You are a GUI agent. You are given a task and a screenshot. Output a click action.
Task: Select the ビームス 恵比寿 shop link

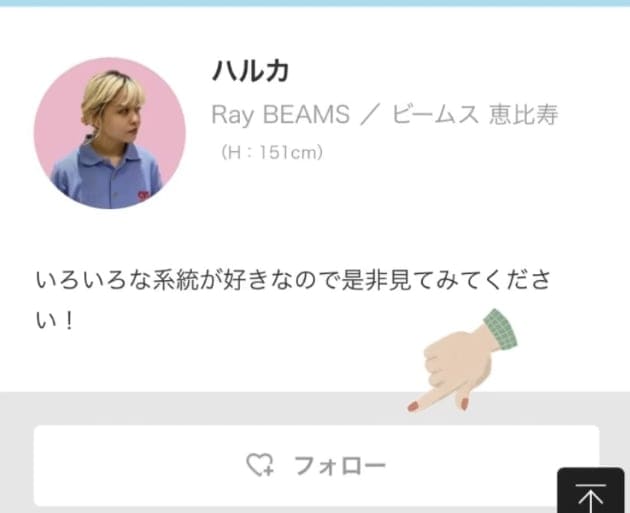[x=475, y=114]
